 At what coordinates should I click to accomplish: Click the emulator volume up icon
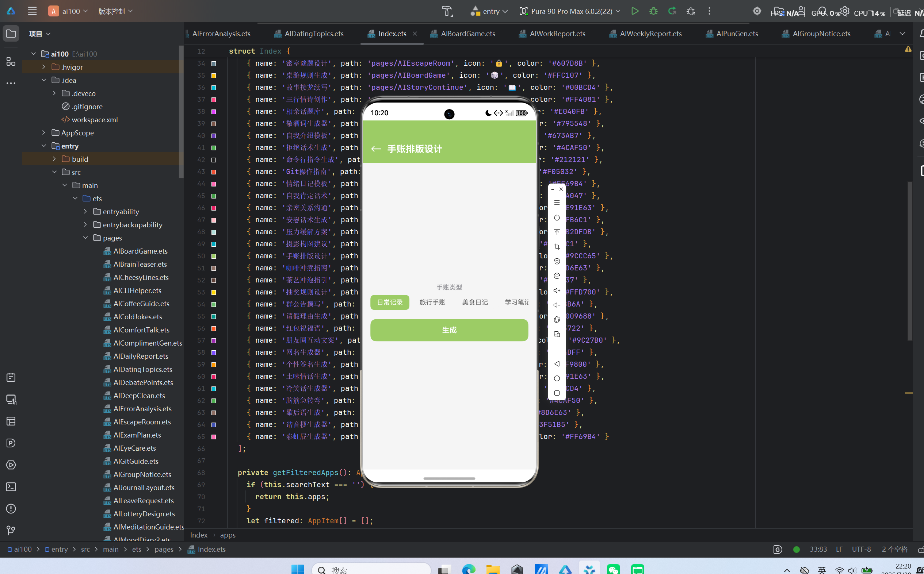coord(557,290)
